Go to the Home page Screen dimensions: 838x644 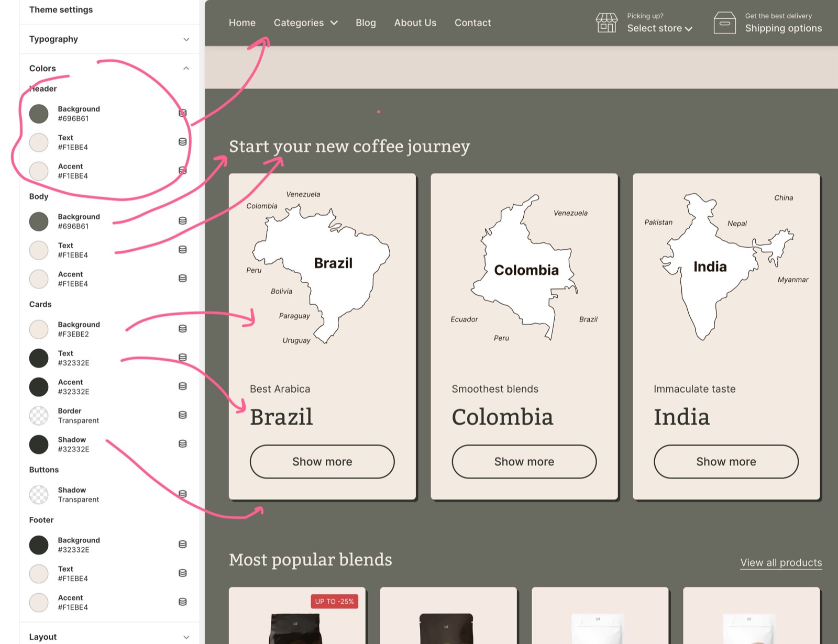(242, 23)
